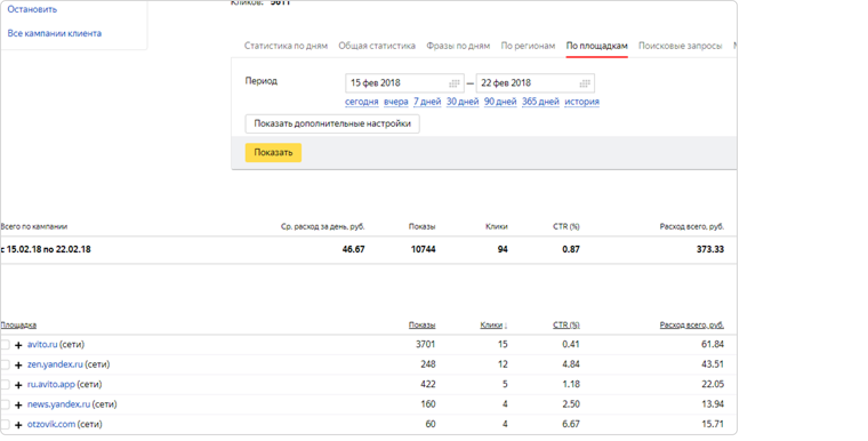
Task: Check the news.yandex.ru row checkbox
Action: pyautogui.click(x=5, y=405)
